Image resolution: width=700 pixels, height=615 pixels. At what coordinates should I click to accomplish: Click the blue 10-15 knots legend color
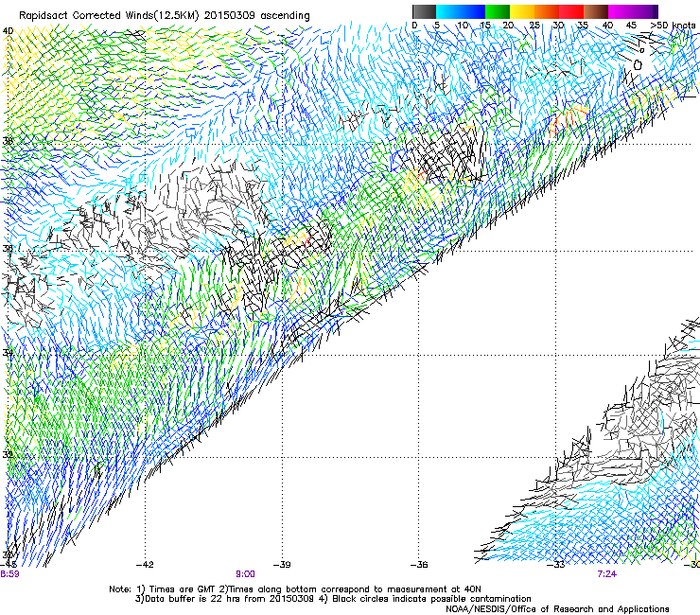(x=473, y=11)
